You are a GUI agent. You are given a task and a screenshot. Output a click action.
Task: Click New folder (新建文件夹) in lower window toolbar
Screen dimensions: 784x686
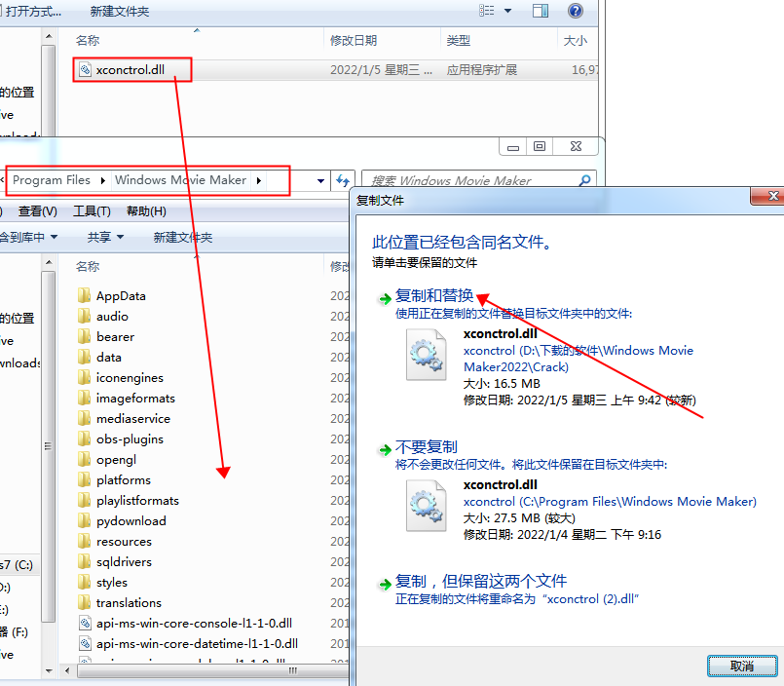point(183,237)
